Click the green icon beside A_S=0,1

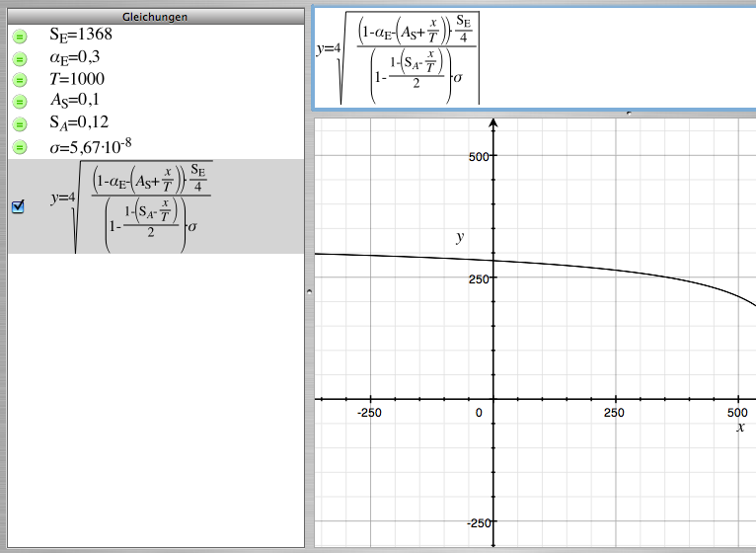coord(19,102)
